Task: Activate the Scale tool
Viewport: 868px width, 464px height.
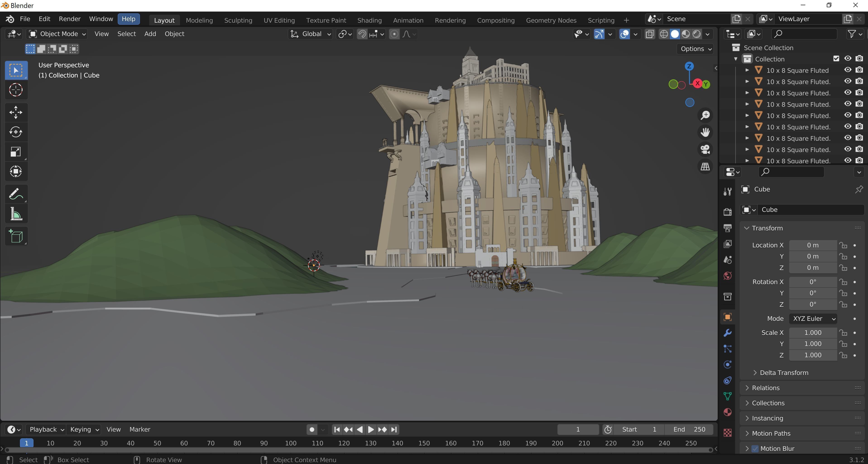Action: (16, 152)
